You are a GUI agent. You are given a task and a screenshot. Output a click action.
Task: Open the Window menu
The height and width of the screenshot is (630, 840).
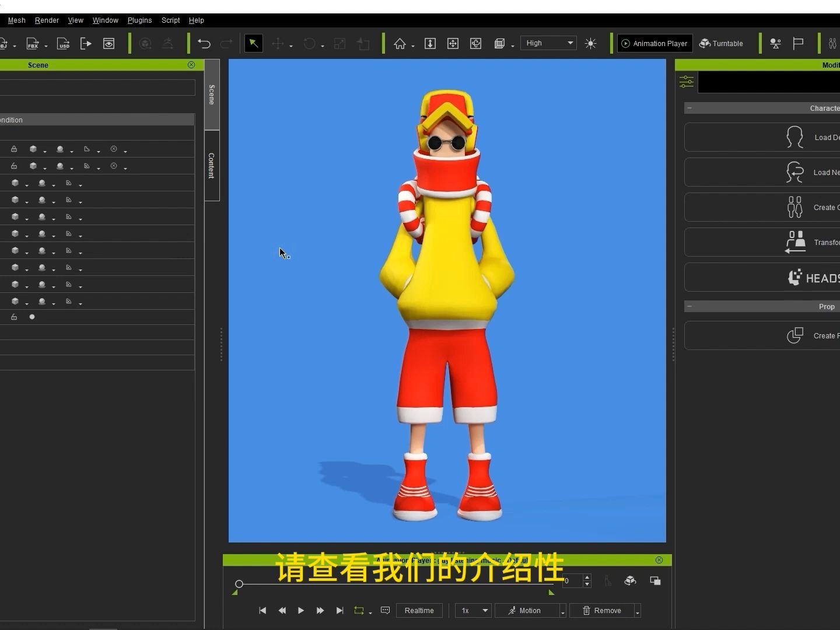[x=106, y=20]
